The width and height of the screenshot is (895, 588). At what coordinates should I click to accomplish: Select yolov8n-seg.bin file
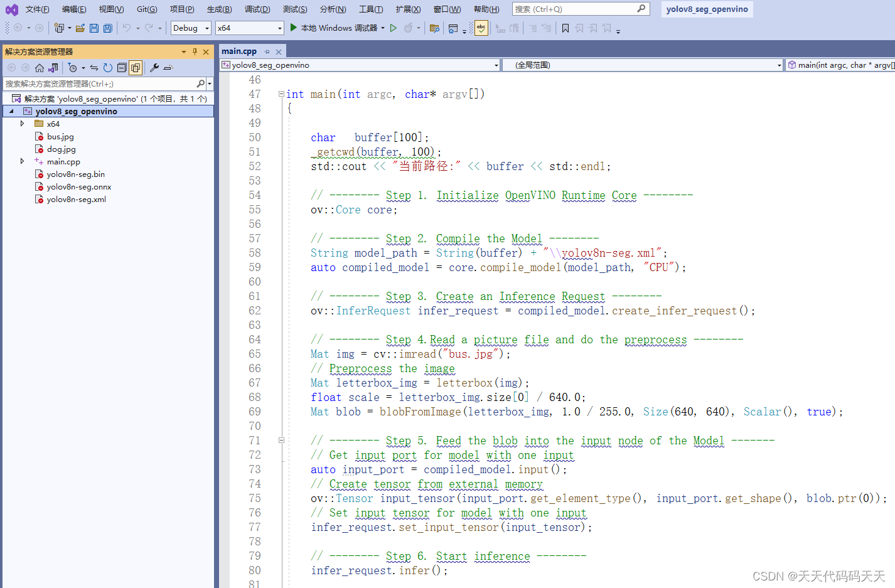75,174
